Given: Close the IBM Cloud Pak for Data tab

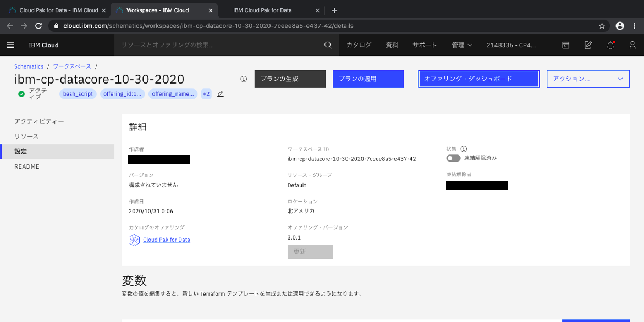Looking at the screenshot, I should click(317, 10).
